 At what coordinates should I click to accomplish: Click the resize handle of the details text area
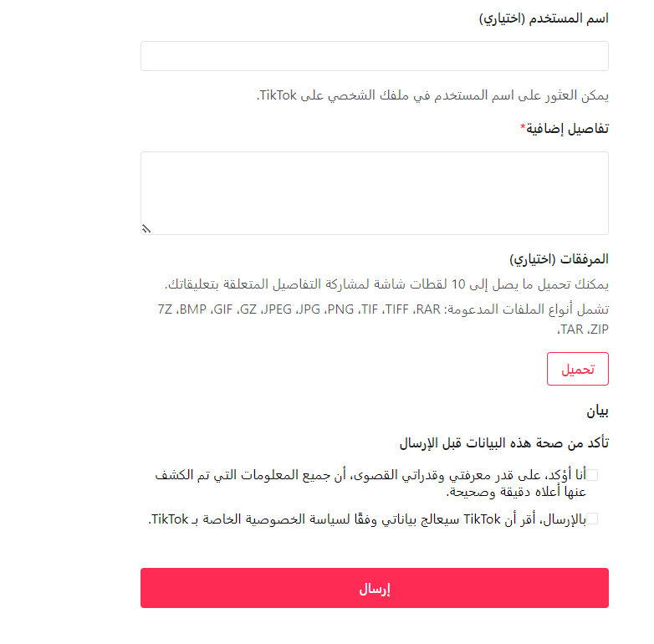point(146,228)
